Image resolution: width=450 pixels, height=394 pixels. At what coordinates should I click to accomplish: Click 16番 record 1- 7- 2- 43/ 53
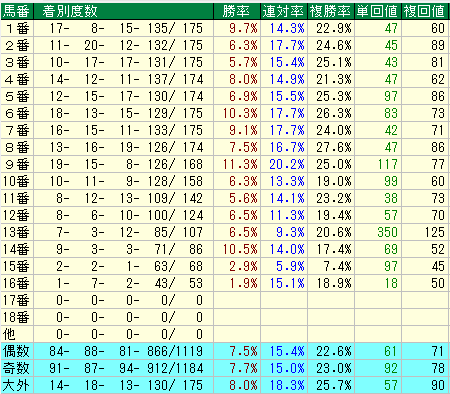click(129, 284)
